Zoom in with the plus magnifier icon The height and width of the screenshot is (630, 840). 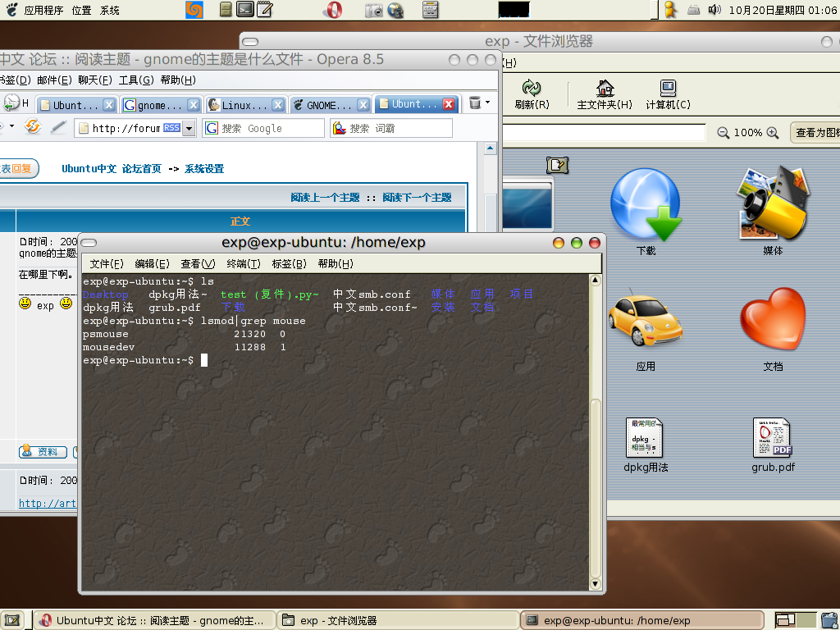pos(773,133)
